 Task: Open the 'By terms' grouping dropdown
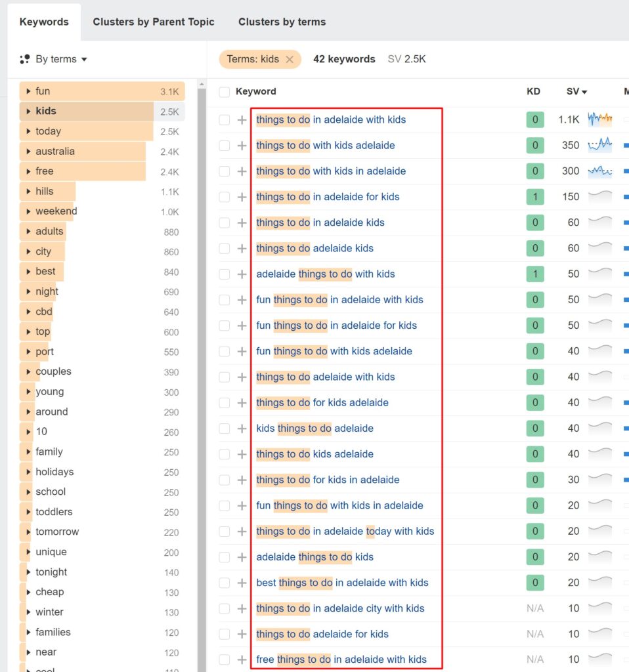pyautogui.click(x=54, y=59)
